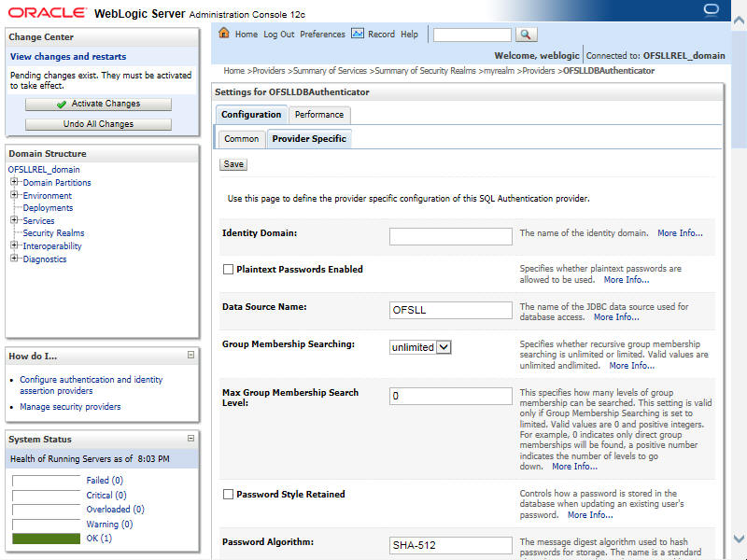Screen dimensions: 747x560
Task: Click the Record graph icon
Action: tap(358, 34)
